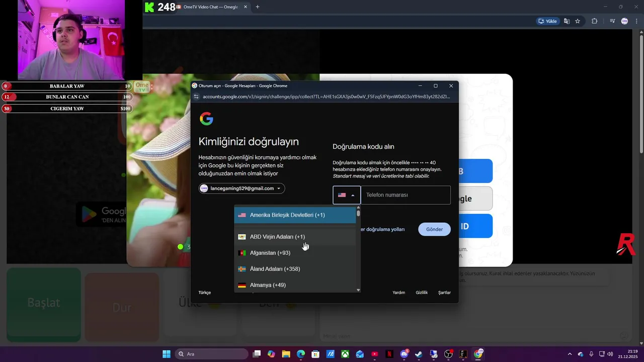The height and width of the screenshot is (362, 644).
Task: Open a new tab with plus button
Action: tap(258, 7)
